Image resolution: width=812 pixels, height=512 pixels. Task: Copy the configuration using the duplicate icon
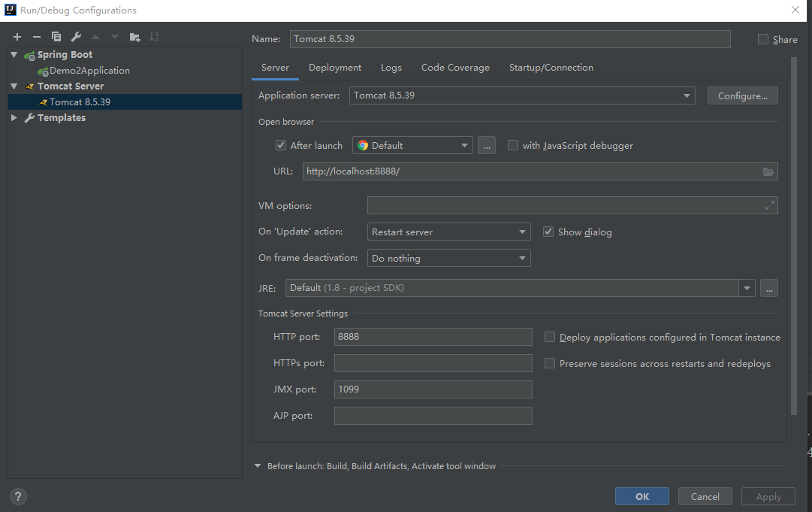pyautogui.click(x=56, y=37)
